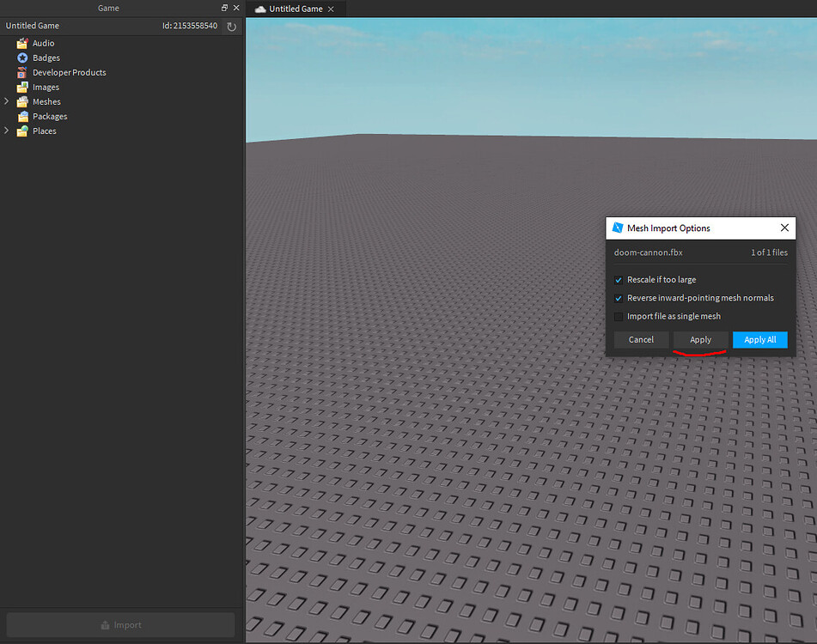The image size is (817, 644).
Task: Uncheck Reverse inward-pointing mesh normals
Action: (x=619, y=298)
